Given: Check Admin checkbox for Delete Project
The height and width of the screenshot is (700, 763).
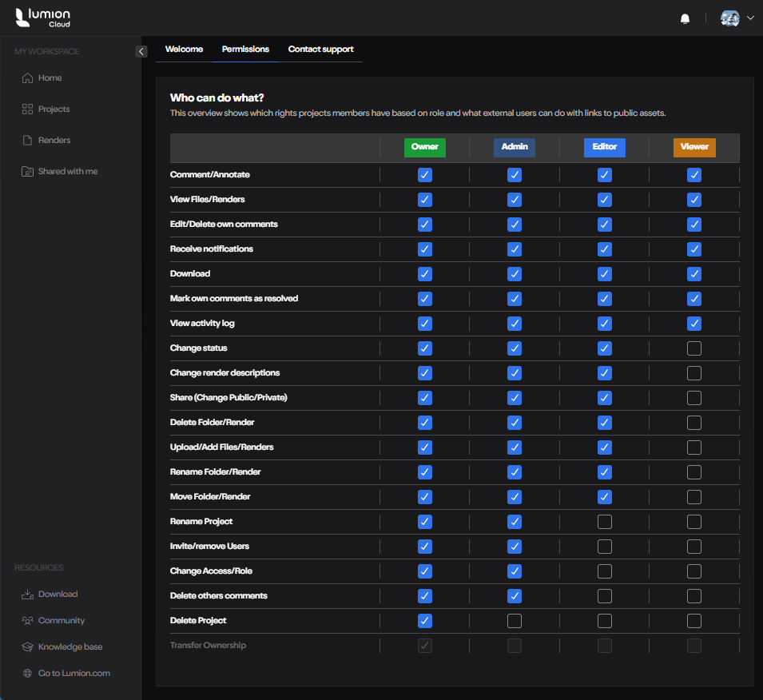Looking at the screenshot, I should point(515,621).
